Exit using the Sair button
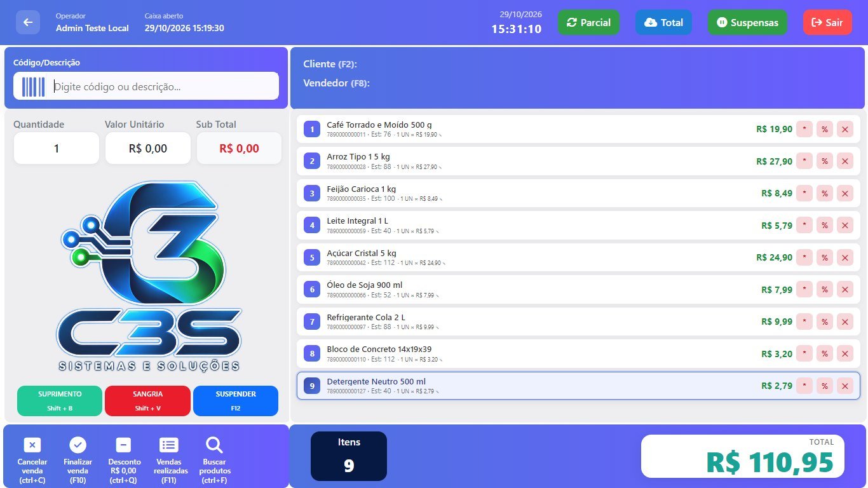The width and height of the screenshot is (868, 488). tap(827, 22)
